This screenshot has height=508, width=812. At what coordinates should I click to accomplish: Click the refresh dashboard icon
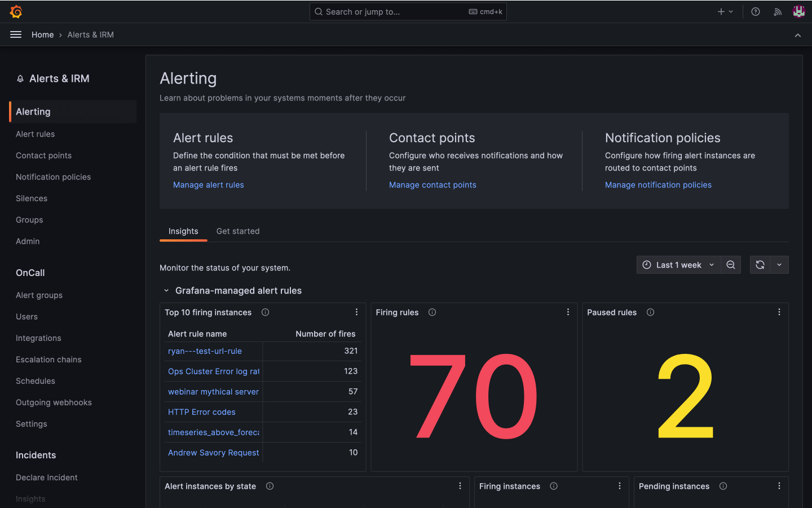tap(760, 265)
